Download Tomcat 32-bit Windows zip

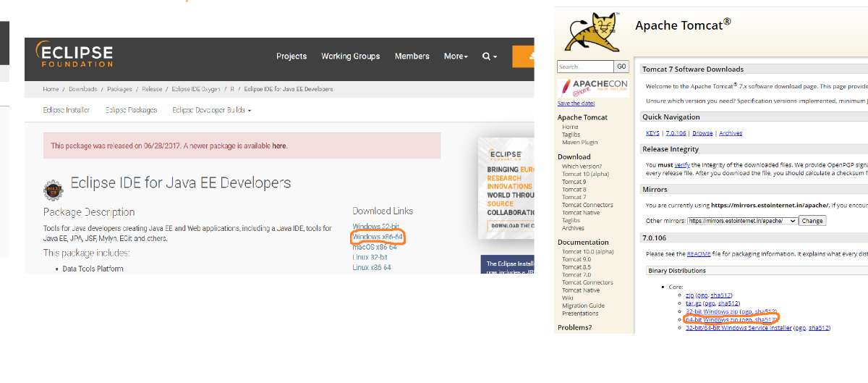712,311
